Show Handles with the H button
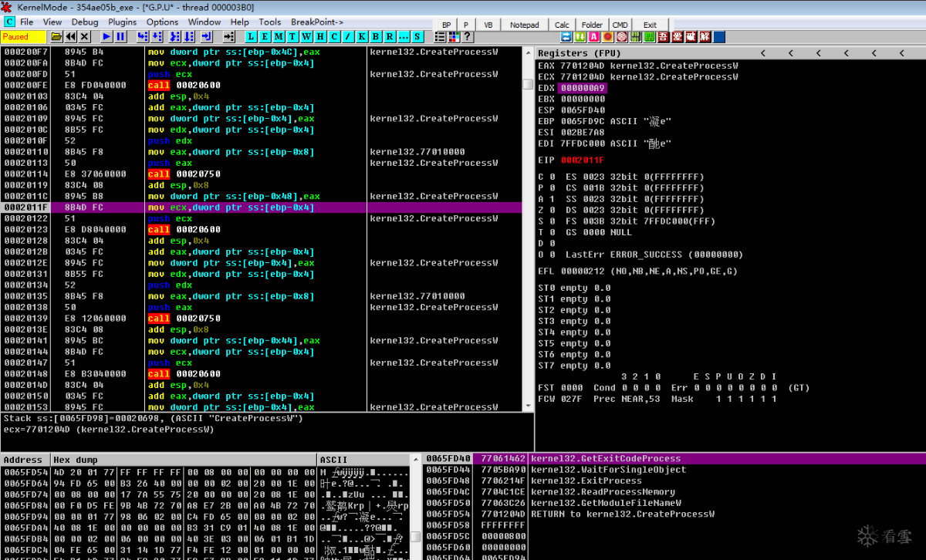Screen dimensions: 926x560 tap(320, 36)
